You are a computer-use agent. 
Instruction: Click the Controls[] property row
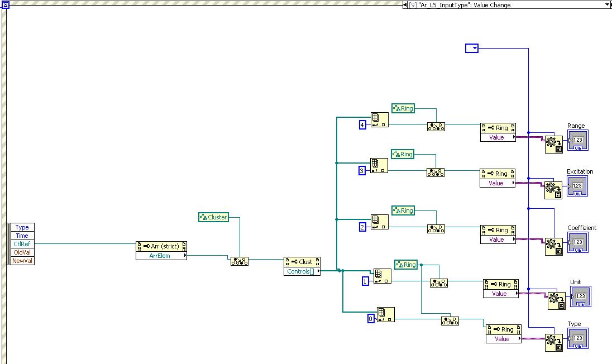point(302,271)
